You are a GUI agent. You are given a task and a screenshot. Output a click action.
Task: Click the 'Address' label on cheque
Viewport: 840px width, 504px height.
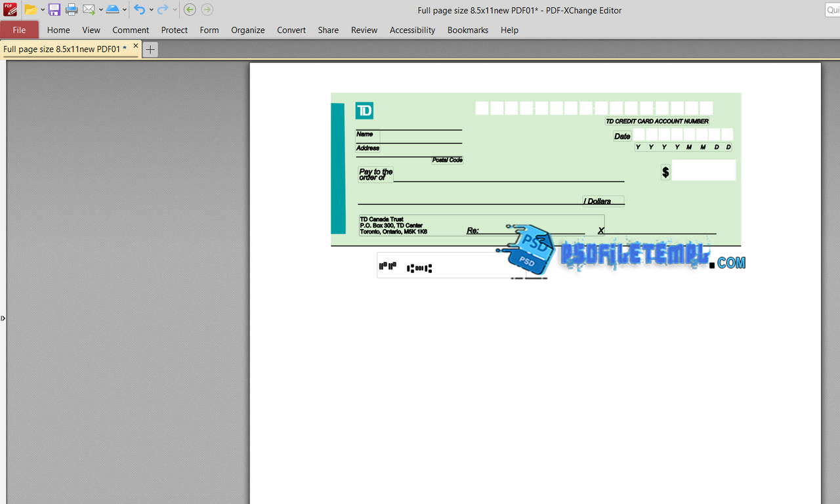(x=368, y=148)
